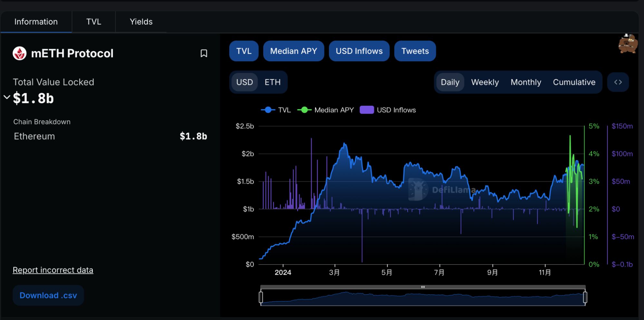Bookmark the mETH Protocol page

point(204,53)
